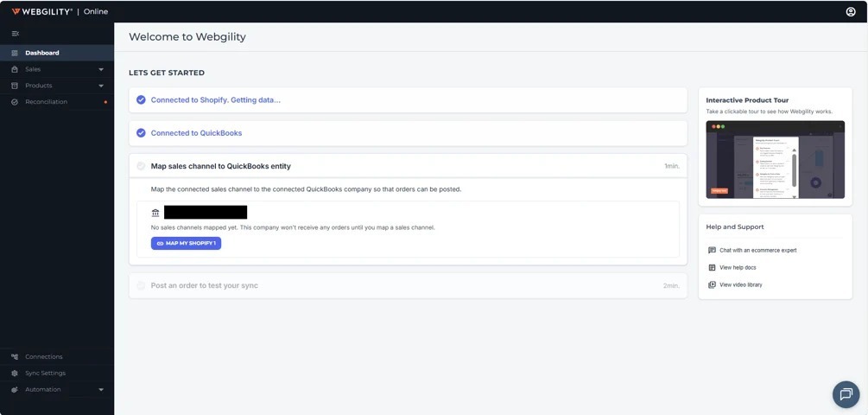This screenshot has height=415, width=868.
Task: Click the 1min. time estimate
Action: point(672,166)
